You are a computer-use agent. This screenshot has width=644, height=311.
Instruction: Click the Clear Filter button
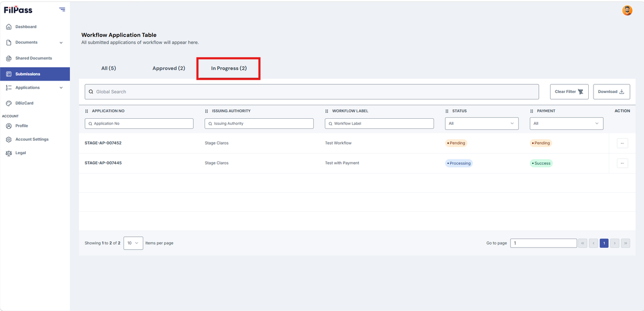coord(569,92)
